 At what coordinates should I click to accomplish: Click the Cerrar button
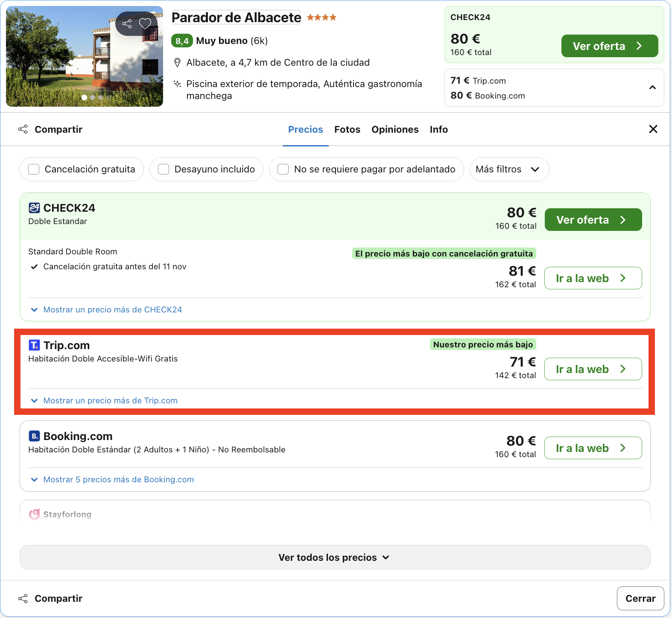[x=640, y=598]
